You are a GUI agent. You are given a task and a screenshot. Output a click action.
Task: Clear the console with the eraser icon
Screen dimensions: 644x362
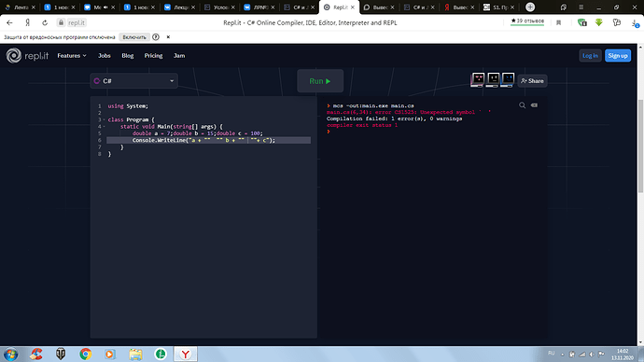tap(534, 105)
